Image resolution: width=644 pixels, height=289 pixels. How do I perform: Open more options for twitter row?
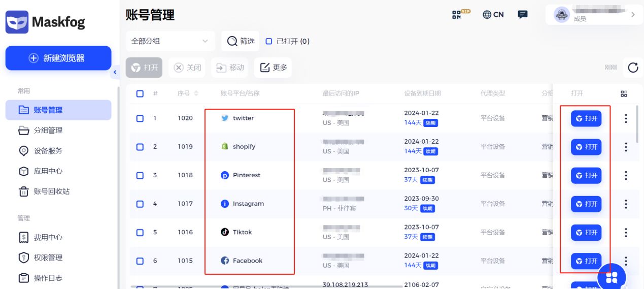pyautogui.click(x=626, y=118)
